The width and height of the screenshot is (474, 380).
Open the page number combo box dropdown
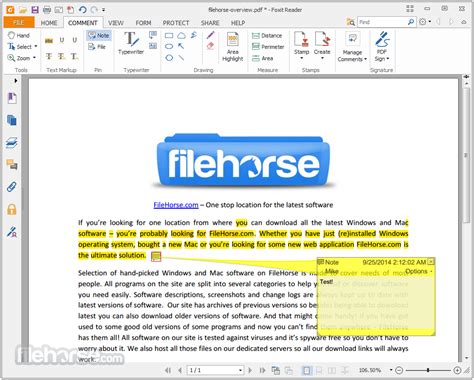coord(240,370)
